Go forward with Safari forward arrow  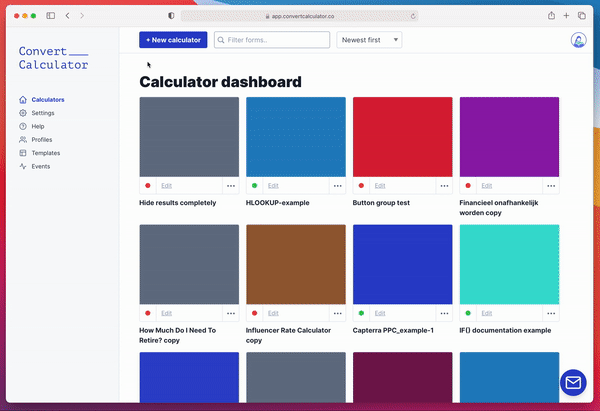(82, 16)
